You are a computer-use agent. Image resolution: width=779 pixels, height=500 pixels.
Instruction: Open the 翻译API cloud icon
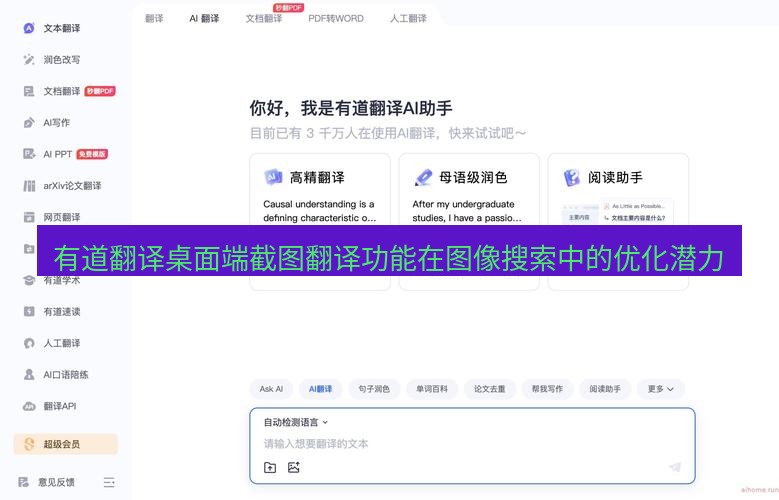click(x=29, y=406)
